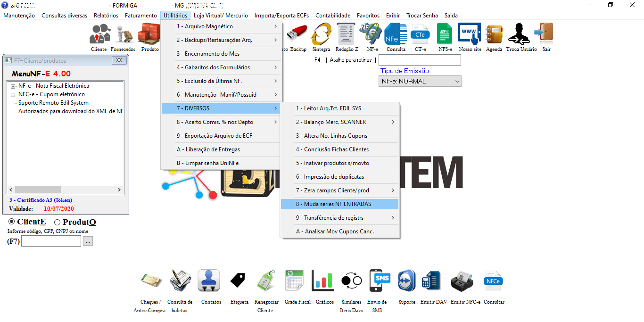Expand NF-e Nota Fiscal Eletrônica tree node

tap(13, 86)
